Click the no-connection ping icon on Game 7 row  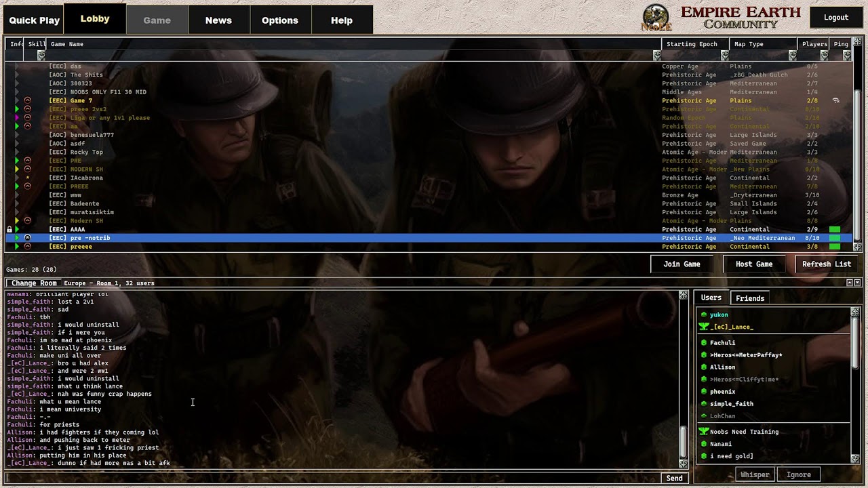click(835, 100)
